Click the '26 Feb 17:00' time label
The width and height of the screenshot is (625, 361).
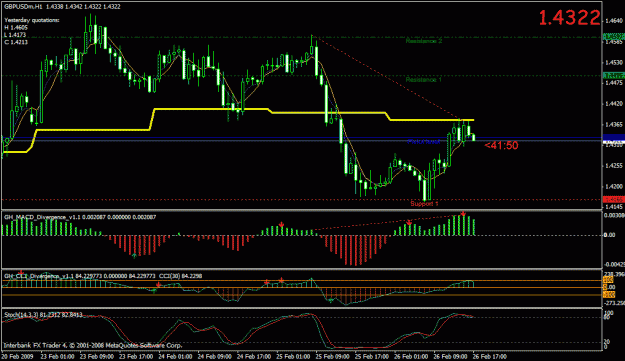coord(490,356)
